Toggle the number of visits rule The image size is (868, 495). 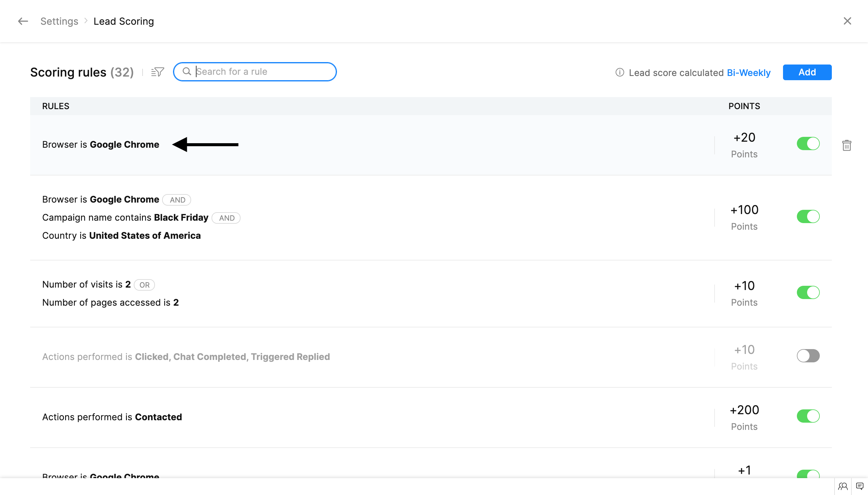pyautogui.click(x=808, y=292)
